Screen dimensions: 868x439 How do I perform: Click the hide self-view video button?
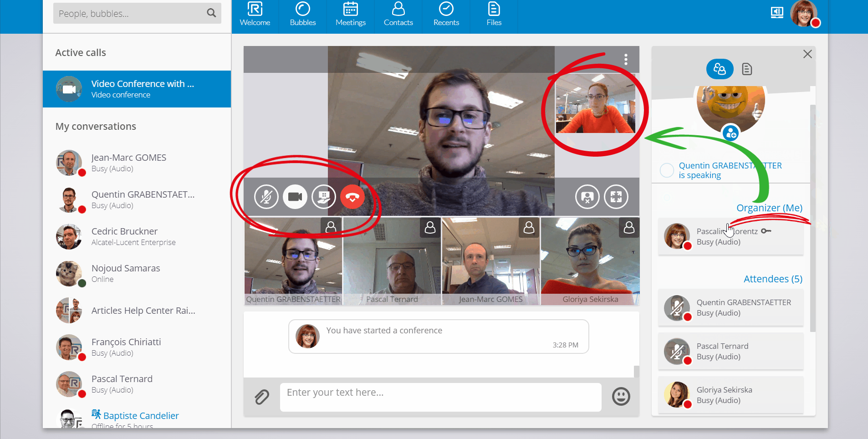[x=587, y=197]
